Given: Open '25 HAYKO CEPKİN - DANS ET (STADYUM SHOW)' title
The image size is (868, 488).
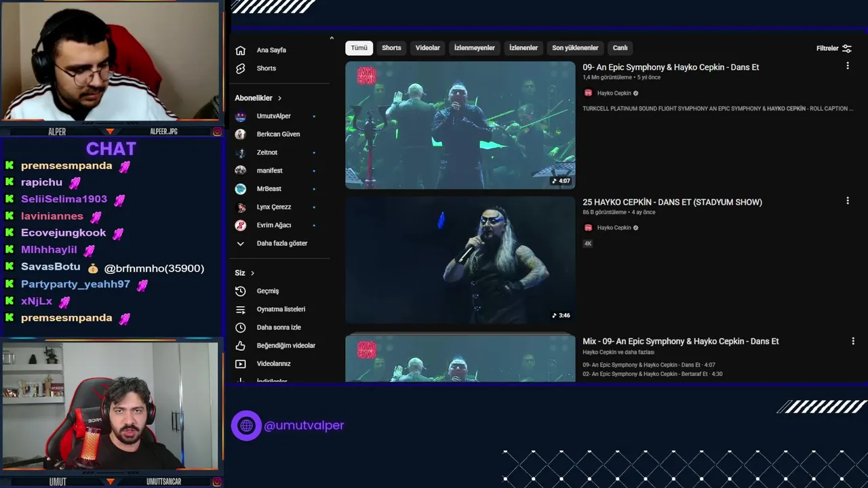Looking at the screenshot, I should coord(672,202).
